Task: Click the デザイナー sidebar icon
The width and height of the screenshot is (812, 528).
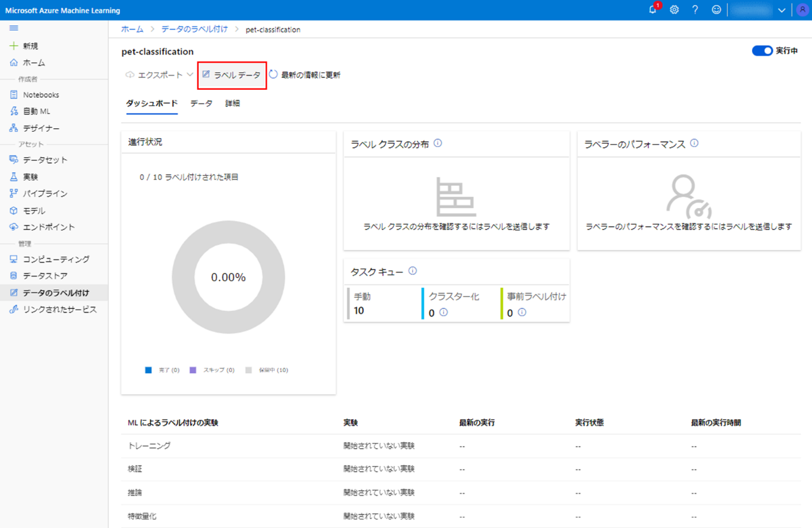Action: click(14, 128)
